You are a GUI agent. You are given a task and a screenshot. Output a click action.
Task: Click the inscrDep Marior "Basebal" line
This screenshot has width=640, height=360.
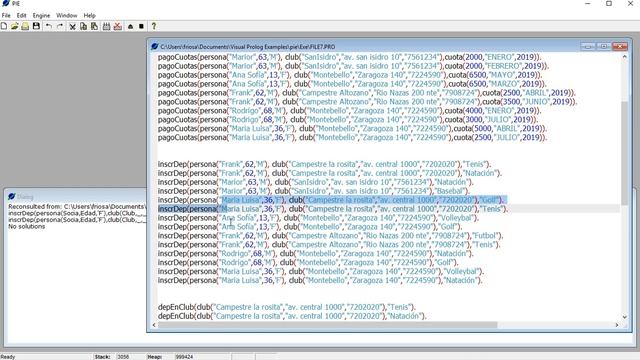[314, 191]
